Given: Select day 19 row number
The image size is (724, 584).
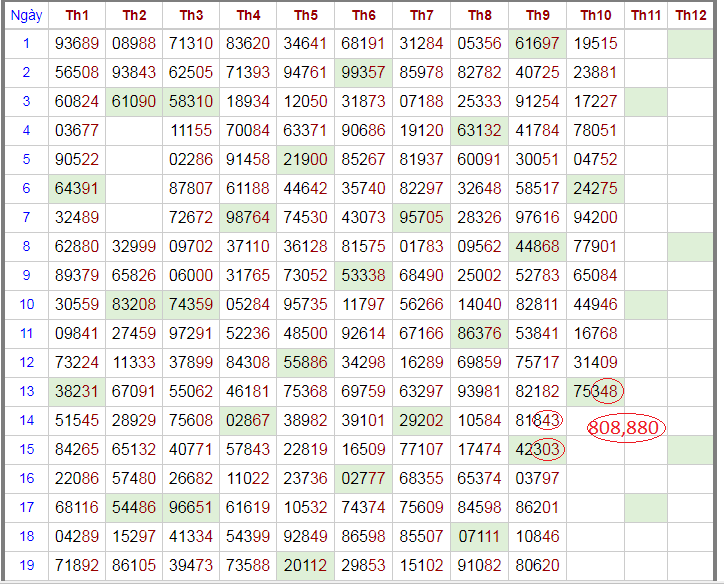Looking at the screenshot, I should click(26, 565).
